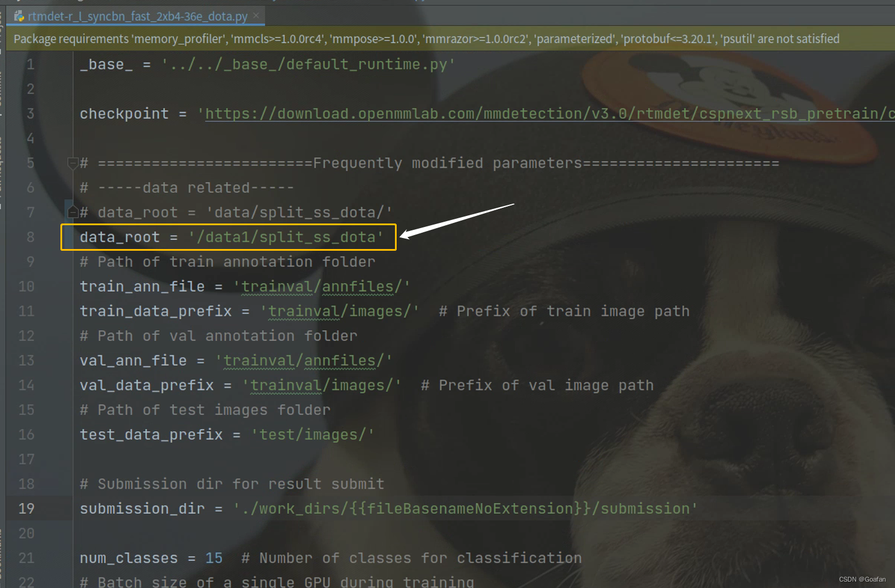
Task: Click the num_classes value 15
Action: [214, 558]
